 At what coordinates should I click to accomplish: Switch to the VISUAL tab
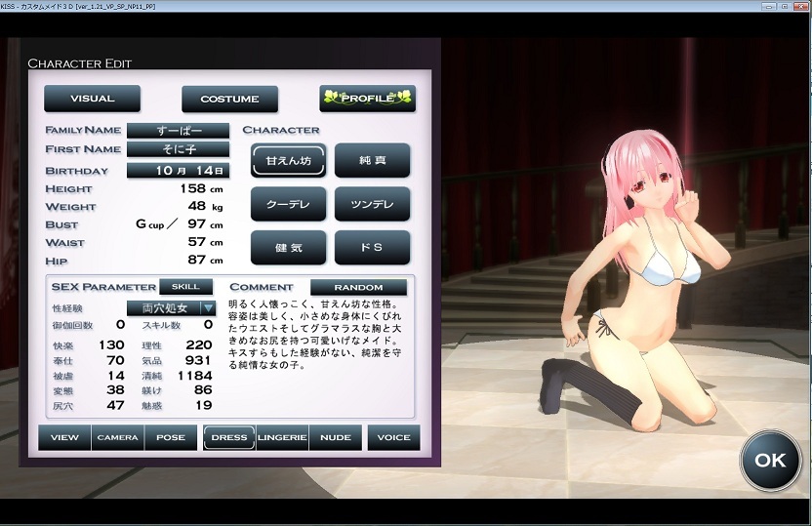(92, 99)
